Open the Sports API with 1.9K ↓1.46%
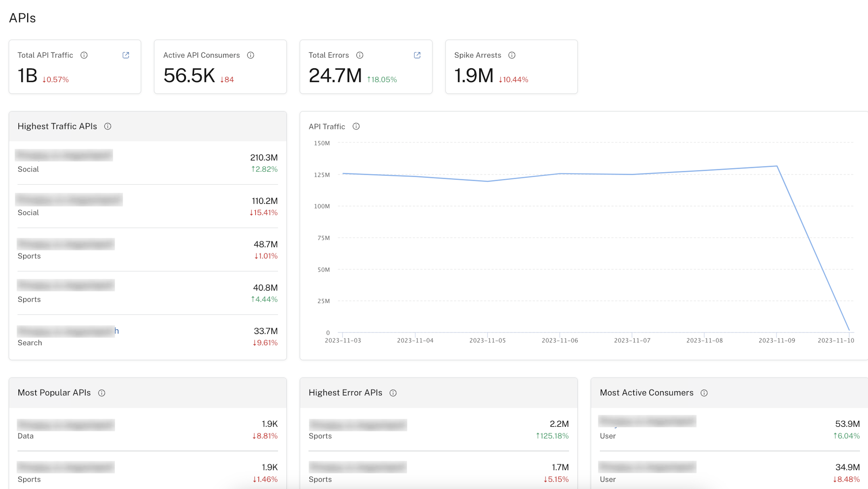Screen dimensions: 868x489 click(x=66, y=467)
